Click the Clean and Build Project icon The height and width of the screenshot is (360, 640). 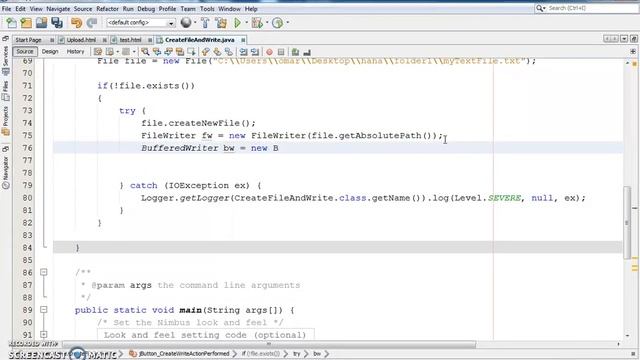point(221,23)
